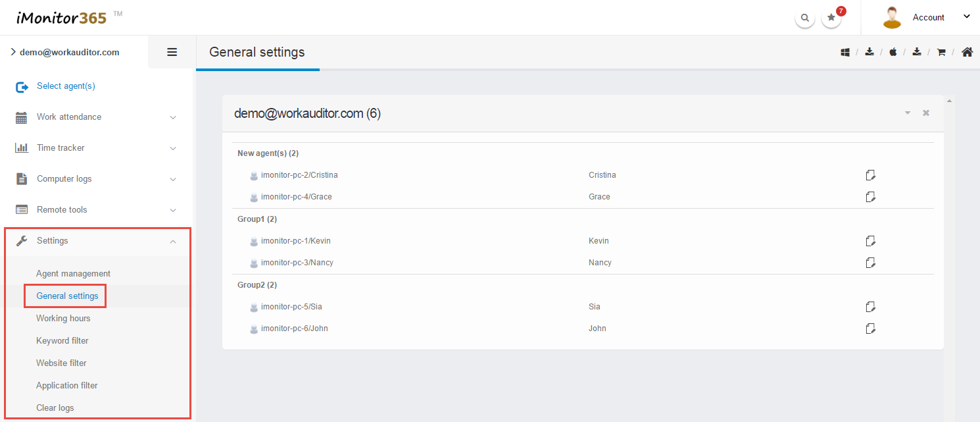The width and height of the screenshot is (980, 422).
Task: Edit settings icon for the Sia row
Action: tap(871, 307)
